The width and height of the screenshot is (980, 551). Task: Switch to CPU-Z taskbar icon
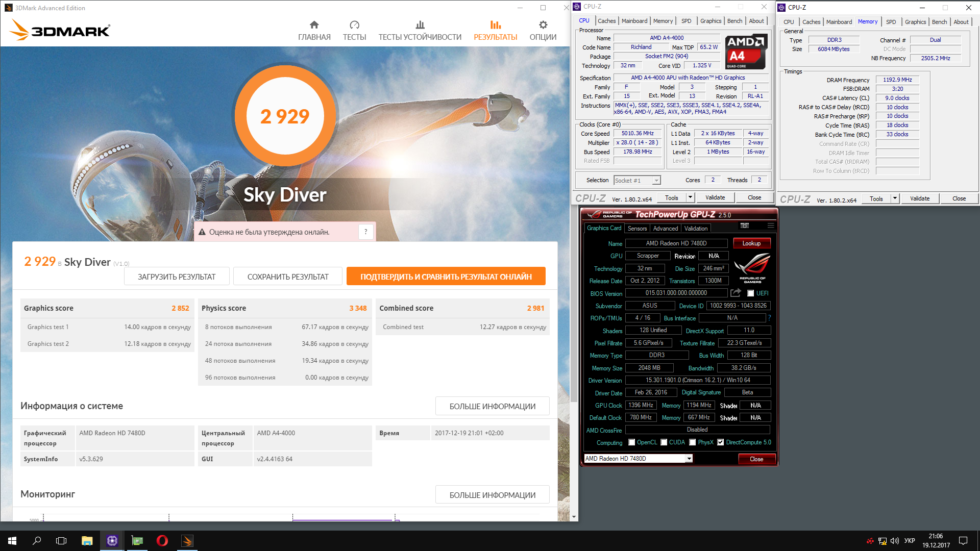(112, 541)
